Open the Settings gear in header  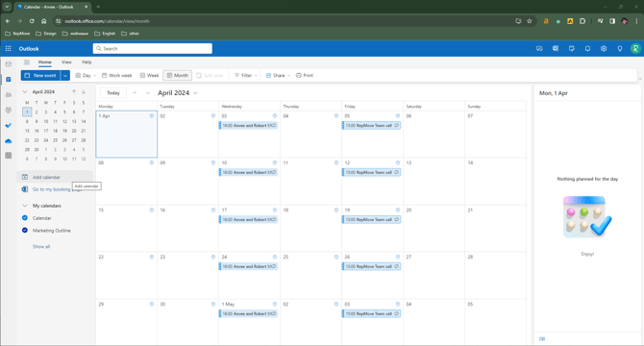click(x=604, y=48)
